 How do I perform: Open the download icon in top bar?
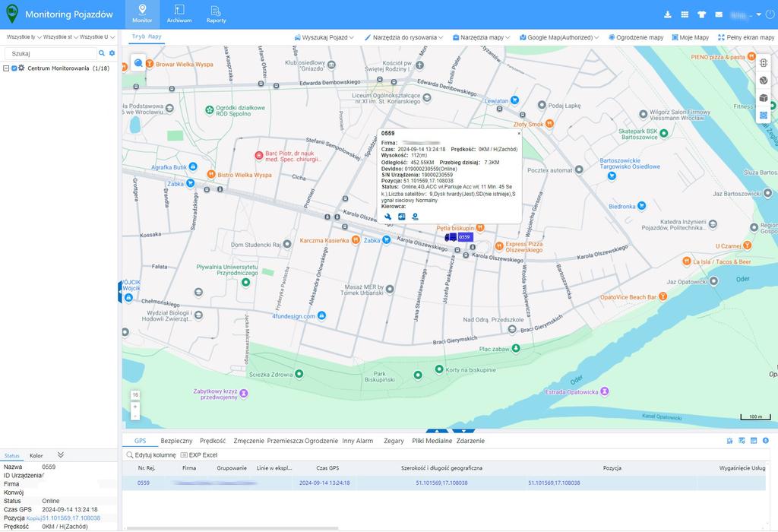pyautogui.click(x=668, y=14)
